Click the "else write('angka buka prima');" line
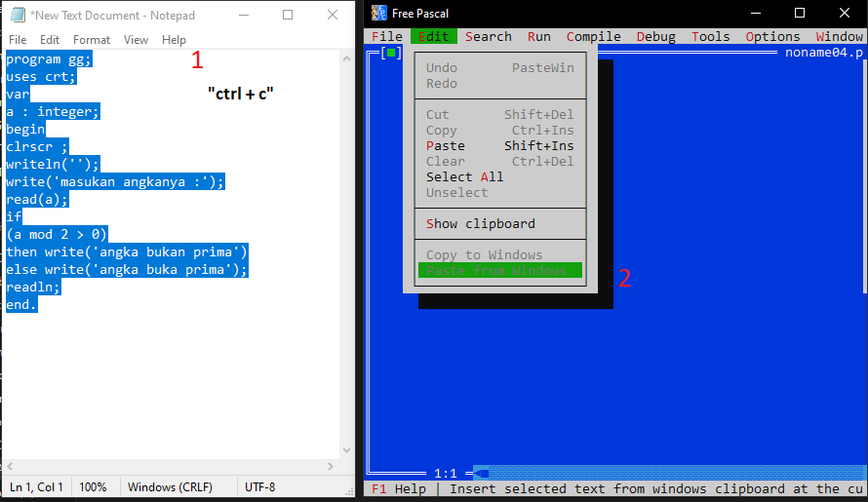Image resolution: width=868 pixels, height=502 pixels. point(127,270)
